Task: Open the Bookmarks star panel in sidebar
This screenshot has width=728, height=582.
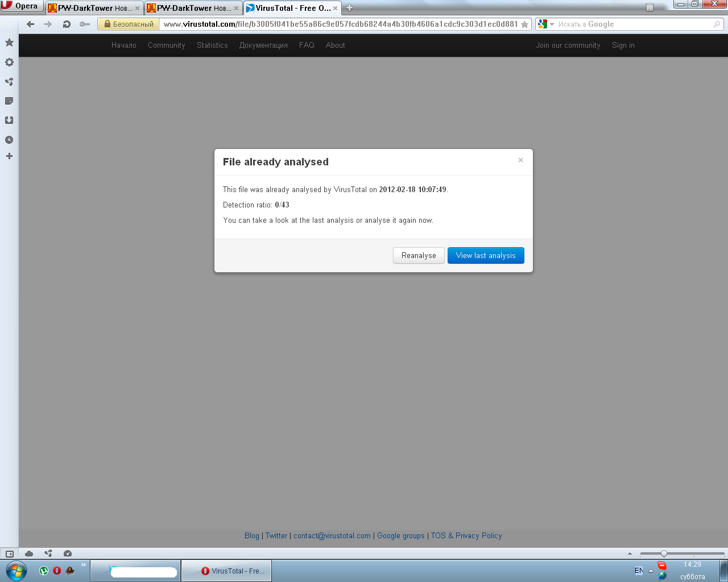Action: tap(9, 43)
